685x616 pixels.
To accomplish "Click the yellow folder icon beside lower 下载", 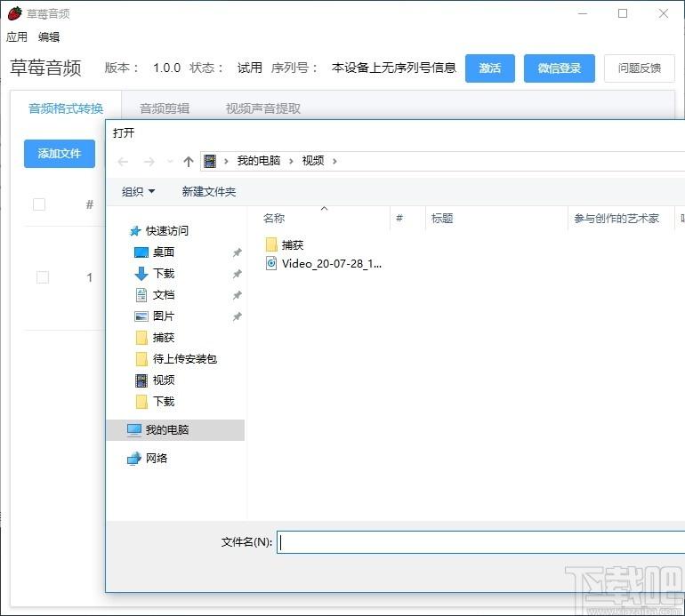I will point(141,402).
